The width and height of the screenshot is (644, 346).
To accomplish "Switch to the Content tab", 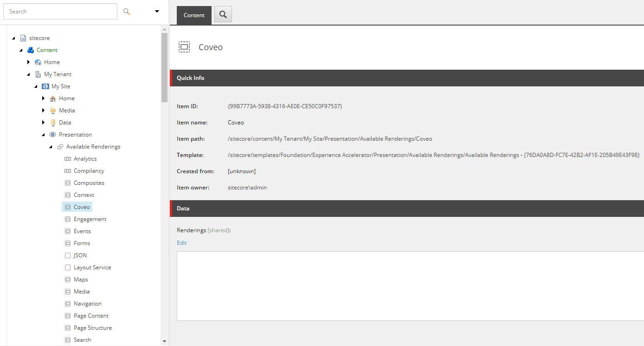I will point(193,15).
